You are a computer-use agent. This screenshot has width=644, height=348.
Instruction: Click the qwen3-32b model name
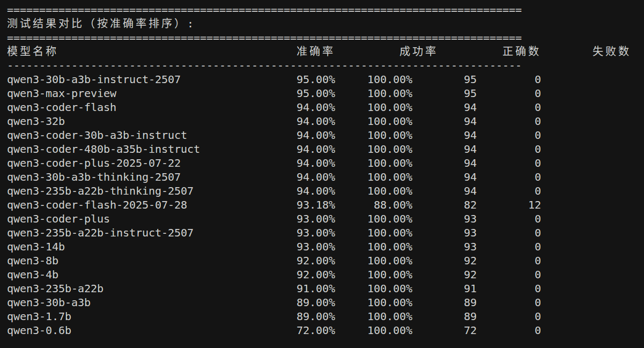tap(36, 121)
